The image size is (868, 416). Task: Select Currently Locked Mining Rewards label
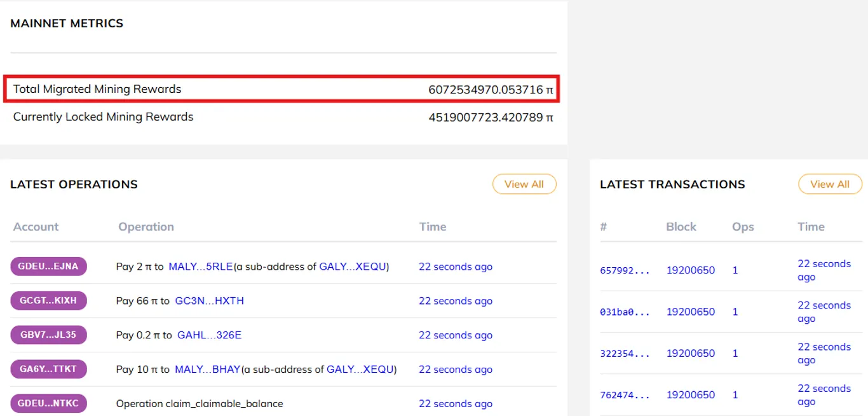[103, 117]
